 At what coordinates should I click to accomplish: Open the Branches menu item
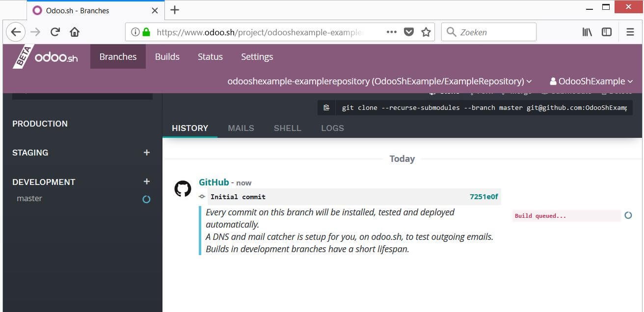(x=118, y=56)
